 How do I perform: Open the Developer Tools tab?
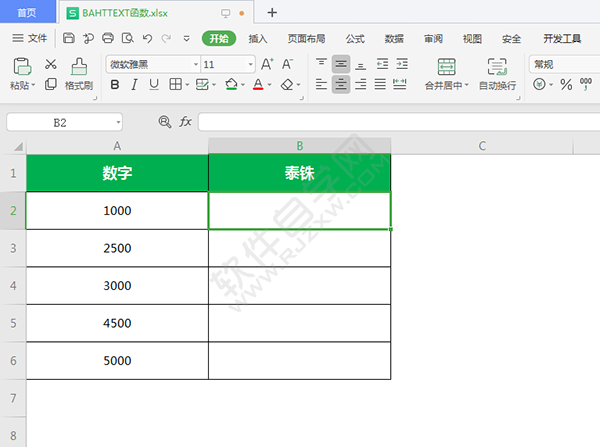562,39
